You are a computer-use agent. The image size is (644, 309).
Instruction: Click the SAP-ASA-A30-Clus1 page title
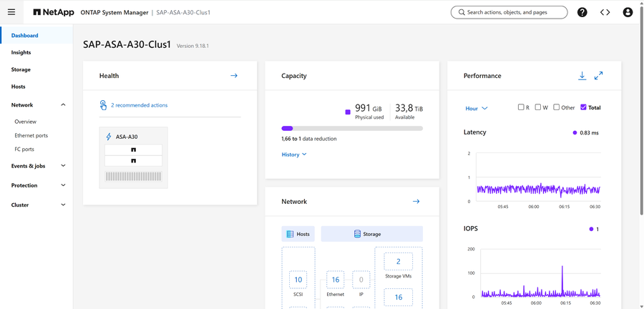click(x=127, y=45)
